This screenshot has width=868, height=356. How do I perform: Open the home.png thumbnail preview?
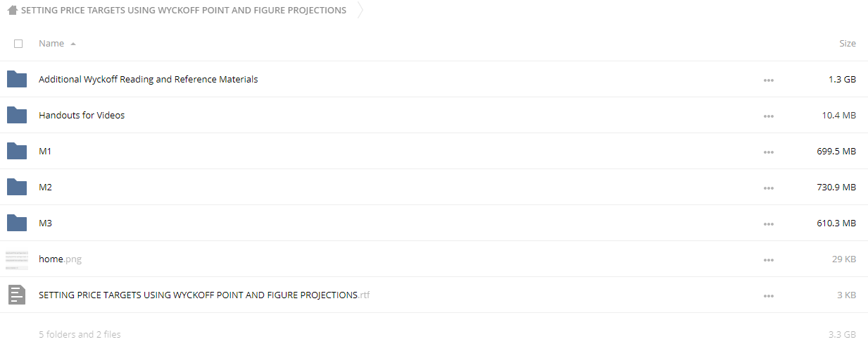[x=17, y=259]
